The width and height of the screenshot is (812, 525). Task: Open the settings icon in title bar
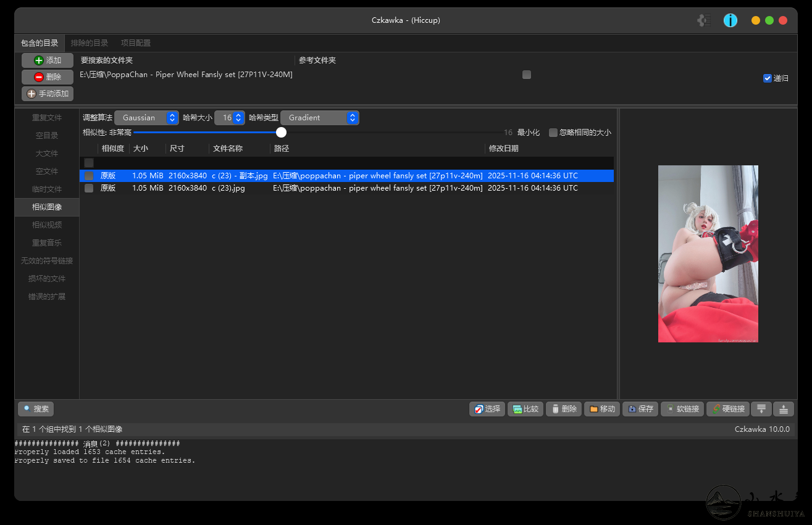coord(704,20)
